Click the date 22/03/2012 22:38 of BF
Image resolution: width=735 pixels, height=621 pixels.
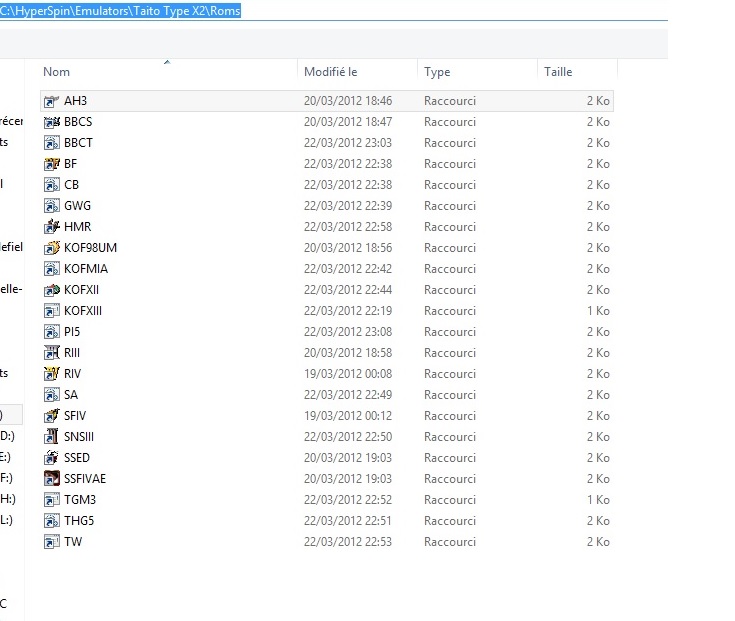tap(348, 164)
